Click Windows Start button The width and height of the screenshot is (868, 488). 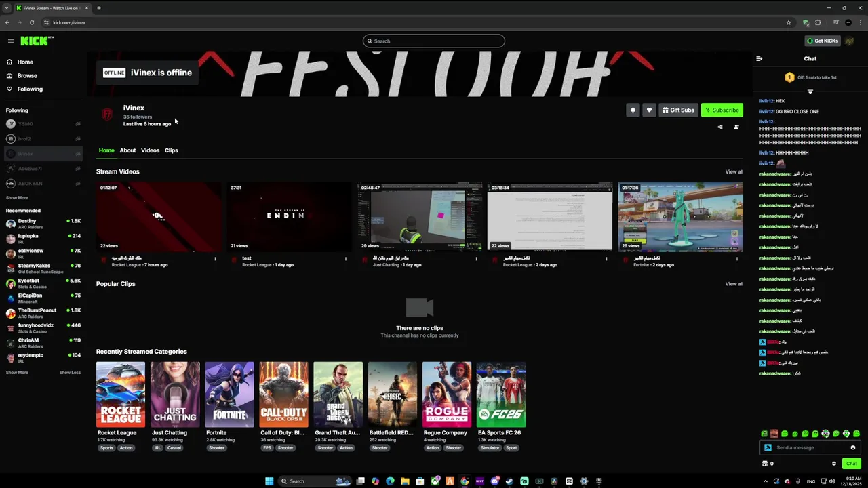point(269,481)
